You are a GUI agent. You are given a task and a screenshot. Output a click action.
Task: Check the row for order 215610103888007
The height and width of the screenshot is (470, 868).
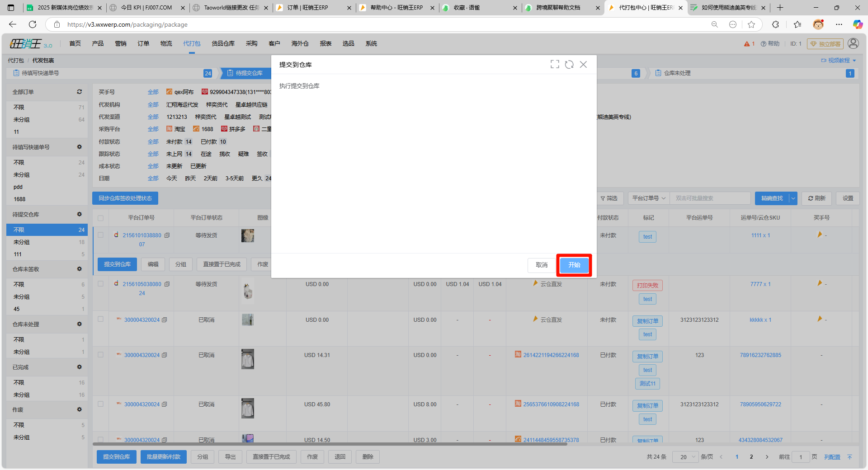click(x=100, y=235)
